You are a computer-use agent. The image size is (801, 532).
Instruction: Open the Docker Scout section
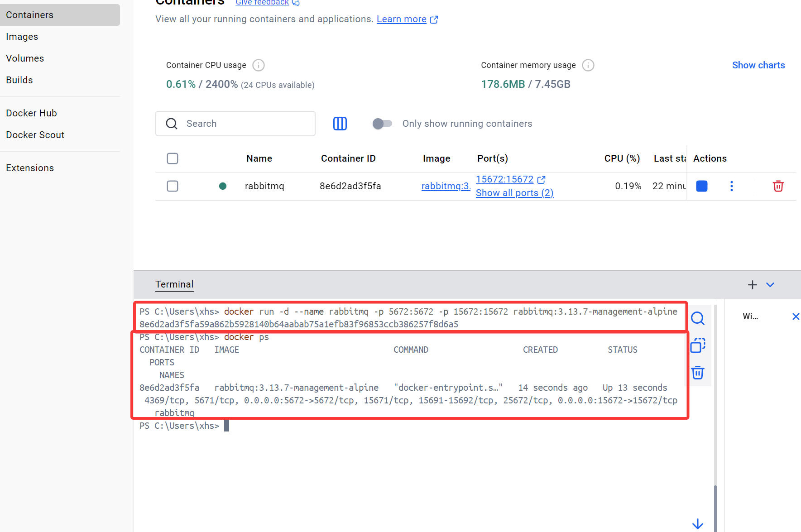(x=35, y=134)
